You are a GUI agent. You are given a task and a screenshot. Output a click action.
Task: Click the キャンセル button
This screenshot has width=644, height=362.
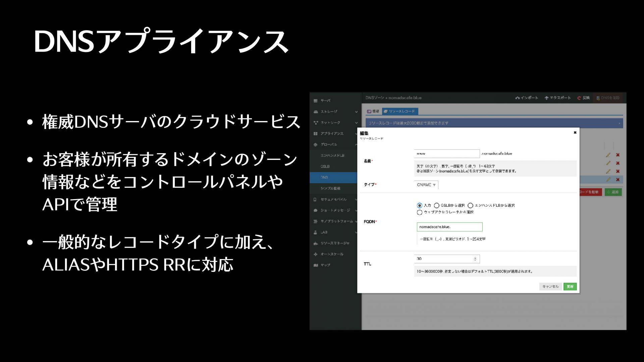pos(550,287)
